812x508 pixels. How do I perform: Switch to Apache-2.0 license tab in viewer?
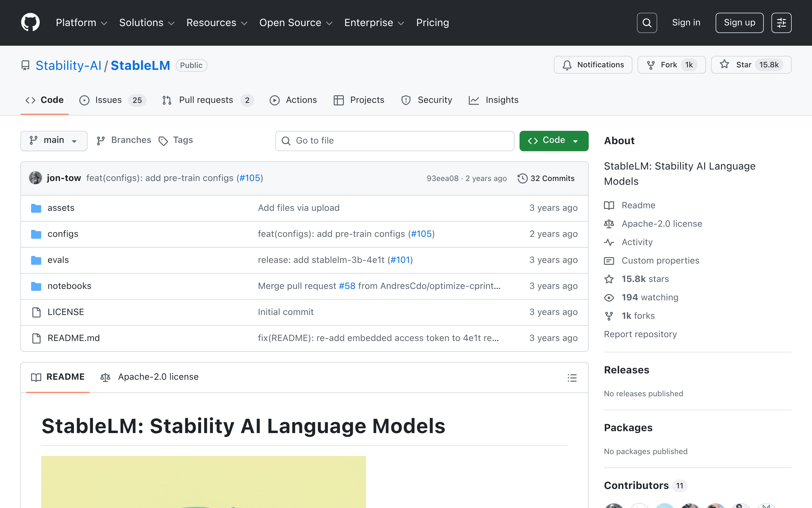point(149,377)
